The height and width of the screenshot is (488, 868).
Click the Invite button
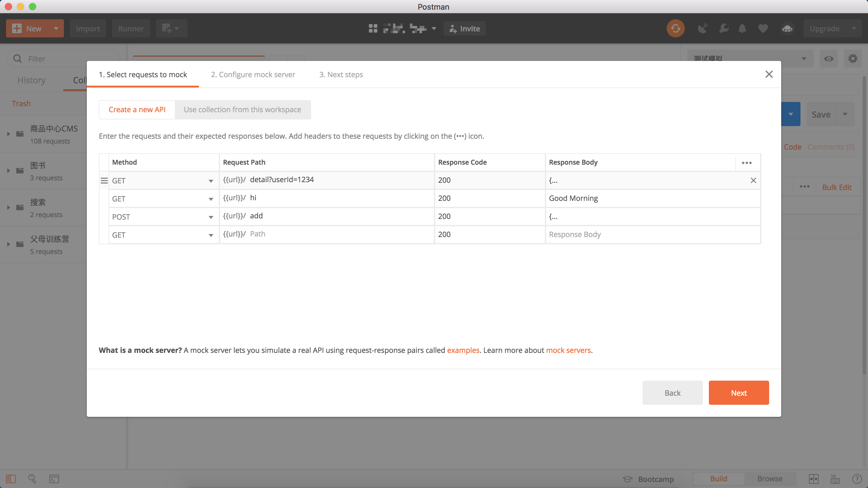click(x=464, y=29)
